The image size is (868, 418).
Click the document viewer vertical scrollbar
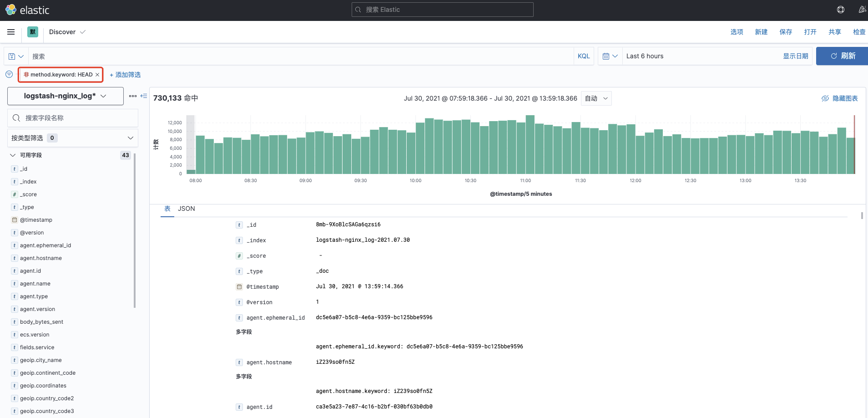(x=862, y=215)
